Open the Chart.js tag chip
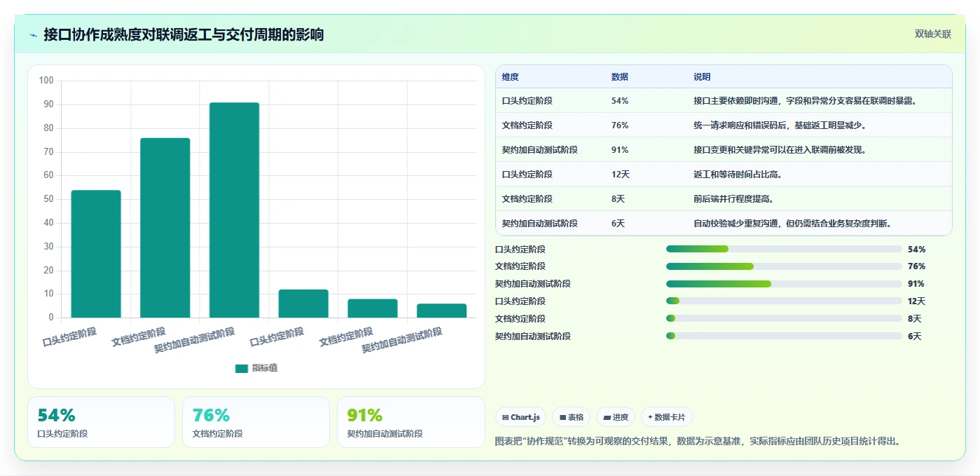This screenshot has height=476, width=980. coord(521,417)
